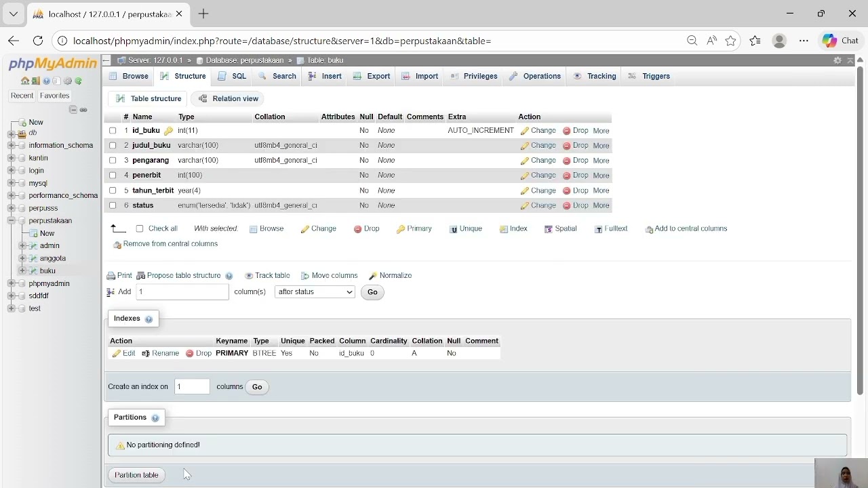Screen dimensions: 868x488
Task: Add page to browser favorites star
Action: point(730,41)
